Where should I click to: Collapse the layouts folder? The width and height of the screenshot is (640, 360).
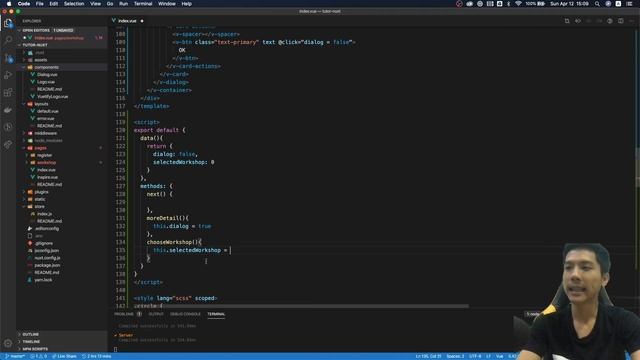(24, 104)
